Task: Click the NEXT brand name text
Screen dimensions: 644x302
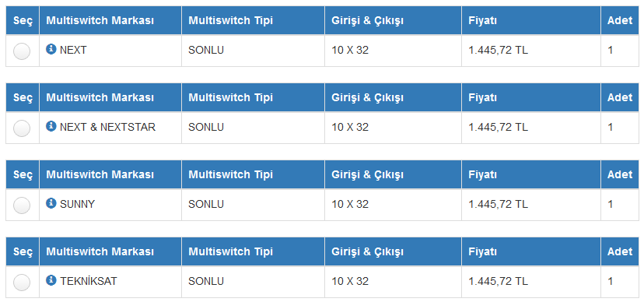Action: pos(73,50)
